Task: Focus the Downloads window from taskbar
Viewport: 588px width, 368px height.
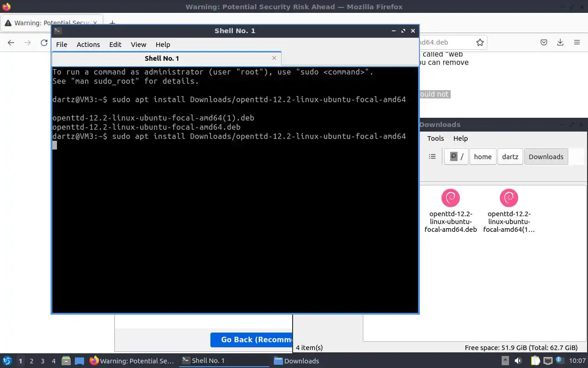Action: click(316, 361)
